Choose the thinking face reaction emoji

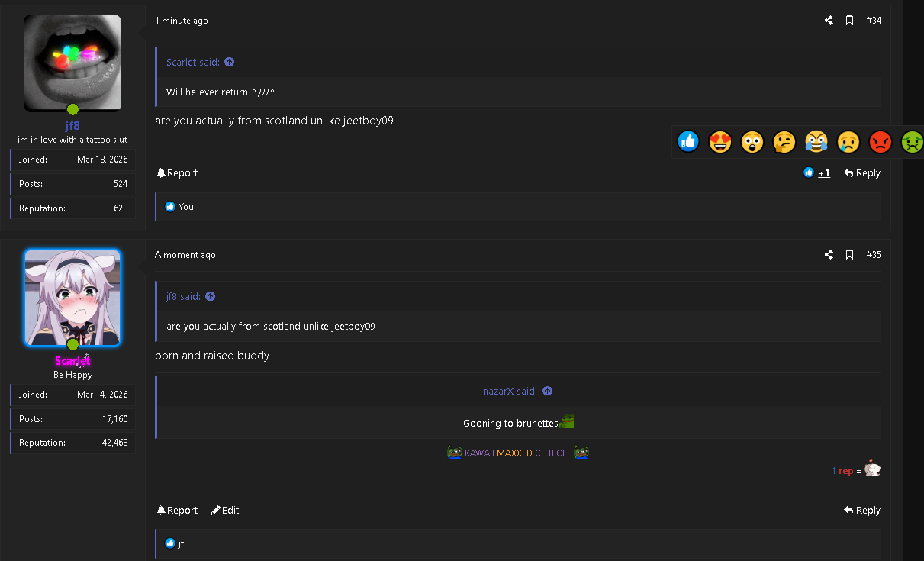click(x=784, y=141)
